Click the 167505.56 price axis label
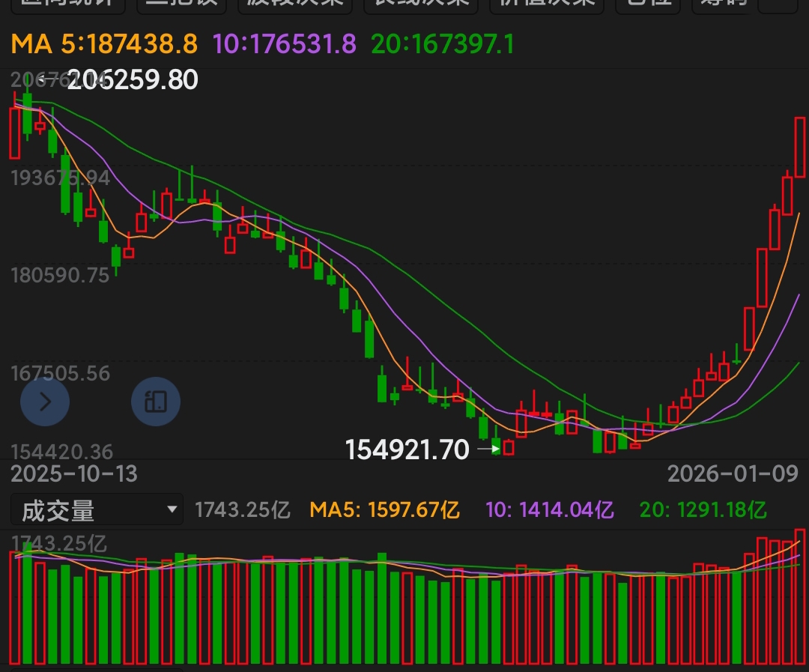 (x=61, y=373)
